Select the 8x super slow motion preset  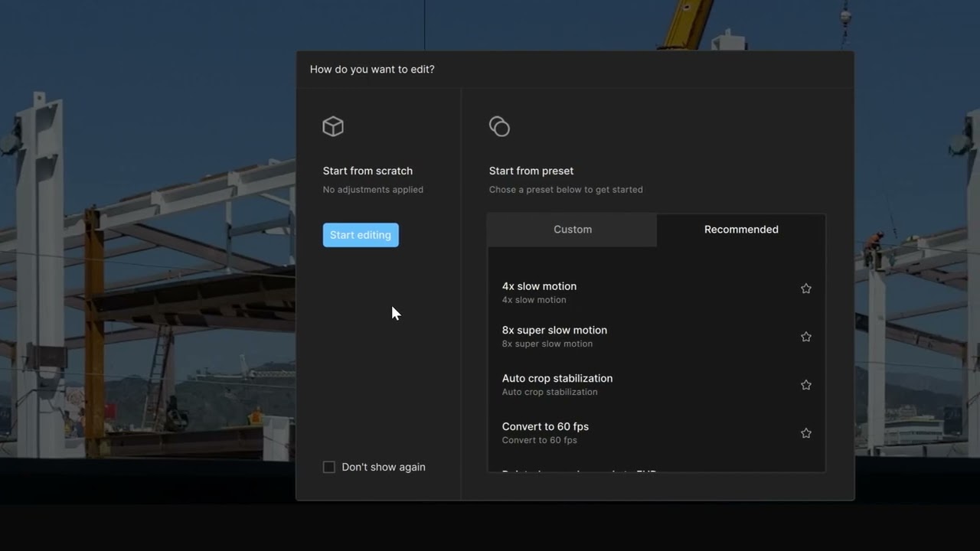656,337
